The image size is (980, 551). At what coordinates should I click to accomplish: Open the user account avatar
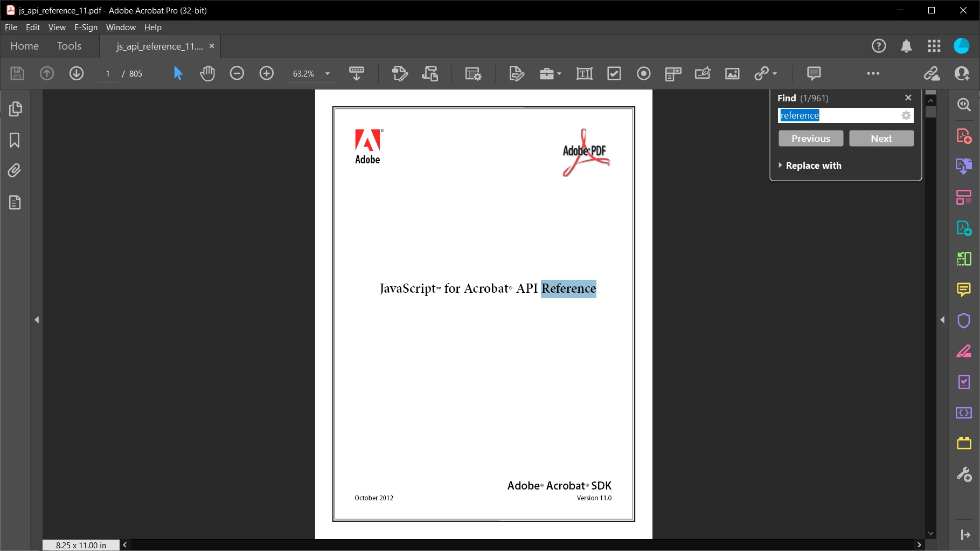click(962, 46)
